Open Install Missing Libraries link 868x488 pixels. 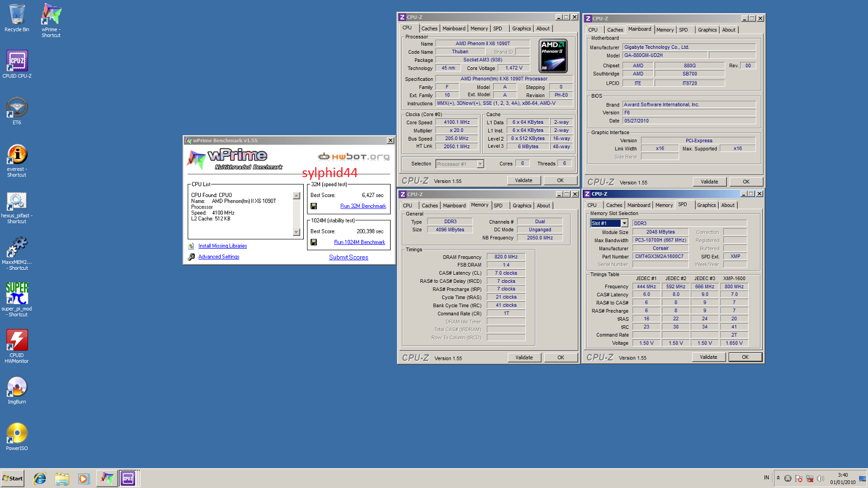click(222, 246)
